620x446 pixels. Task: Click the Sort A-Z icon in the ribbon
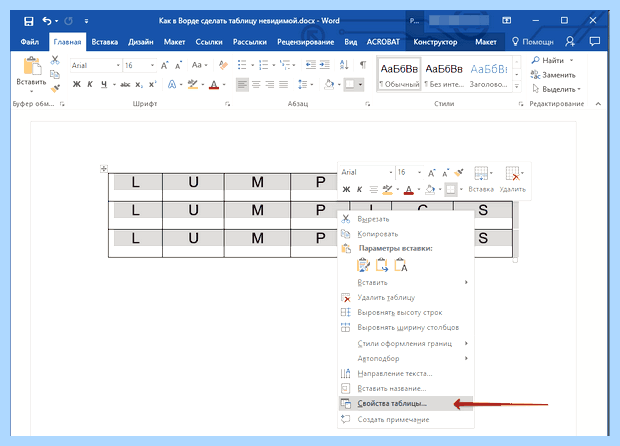344,65
